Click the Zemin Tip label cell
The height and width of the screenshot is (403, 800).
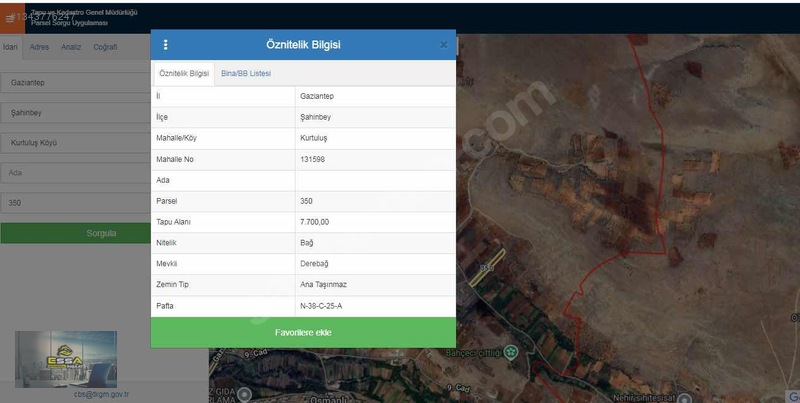pyautogui.click(x=223, y=285)
